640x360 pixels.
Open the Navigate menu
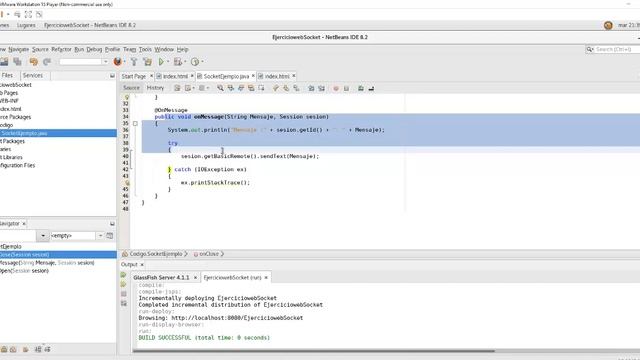click(x=19, y=49)
